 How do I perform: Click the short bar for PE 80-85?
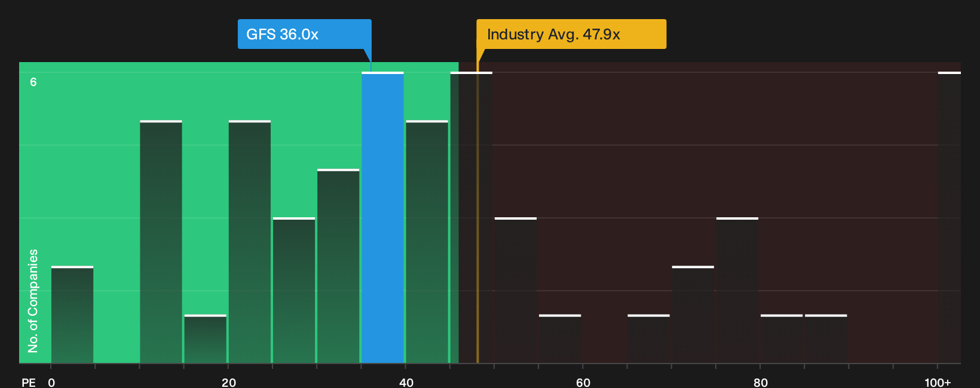782,338
